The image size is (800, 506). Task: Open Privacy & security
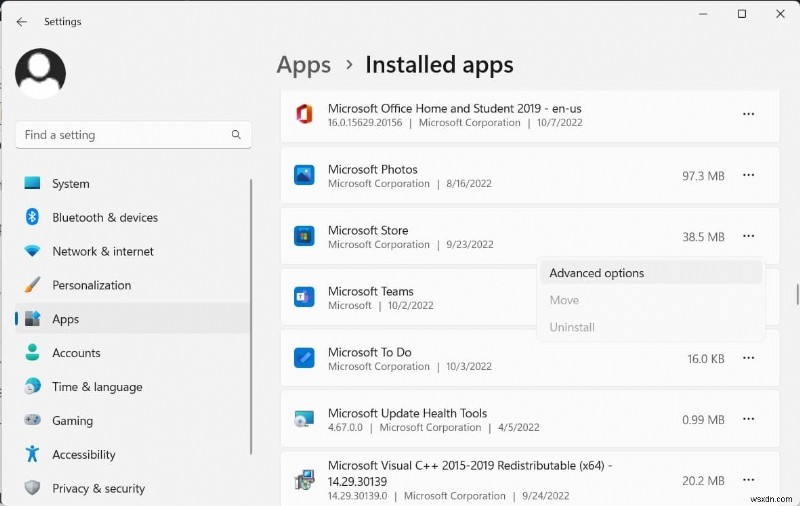[x=133, y=489]
